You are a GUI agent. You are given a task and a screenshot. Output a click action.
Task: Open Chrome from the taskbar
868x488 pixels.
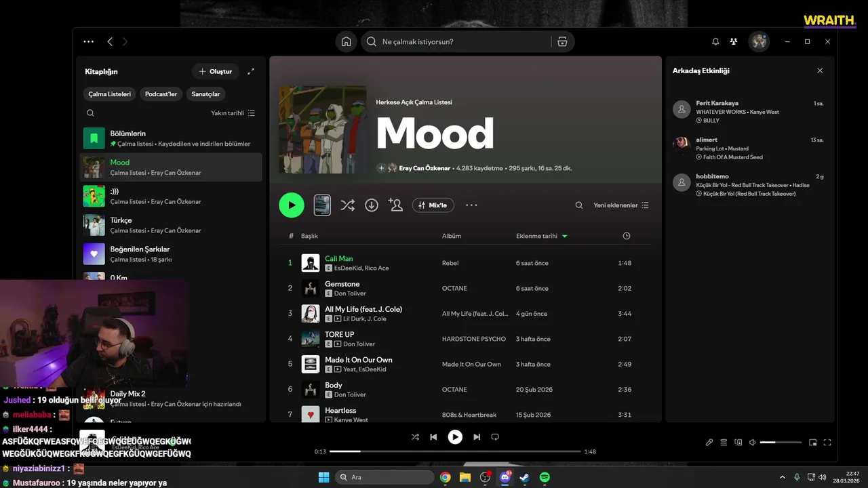click(446, 477)
